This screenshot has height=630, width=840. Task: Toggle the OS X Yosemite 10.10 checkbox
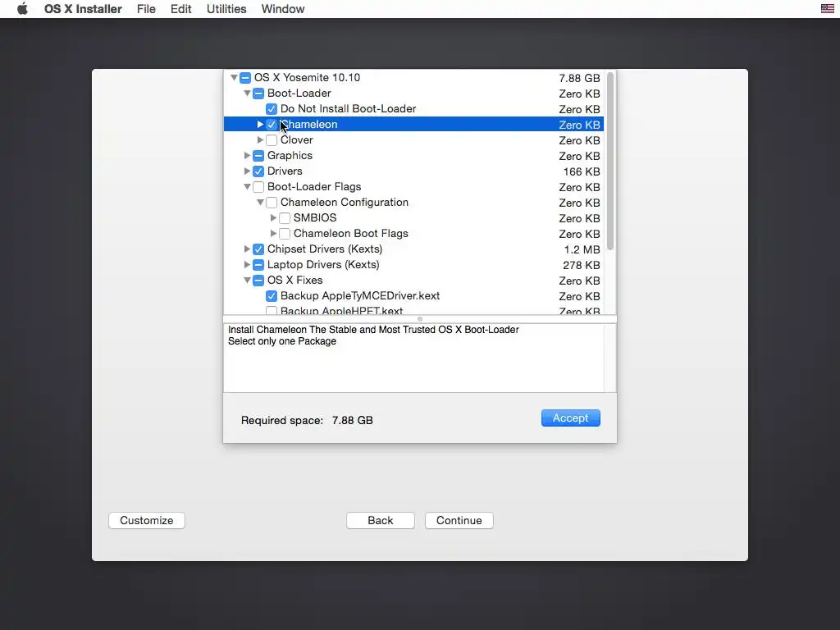(x=245, y=78)
